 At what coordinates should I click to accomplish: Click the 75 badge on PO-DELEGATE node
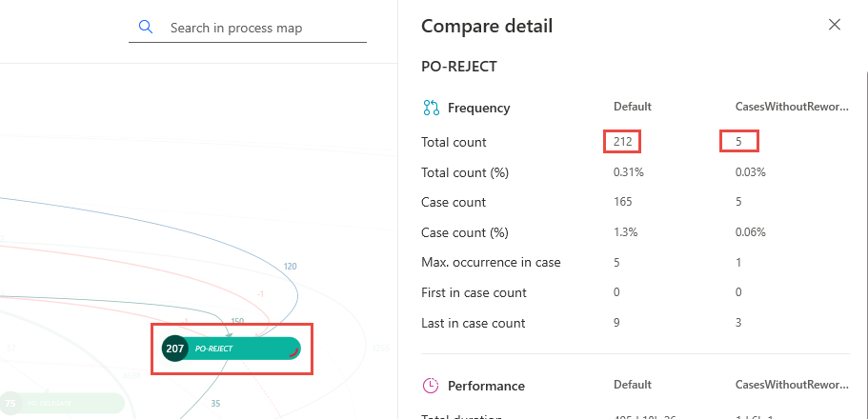tap(10, 404)
